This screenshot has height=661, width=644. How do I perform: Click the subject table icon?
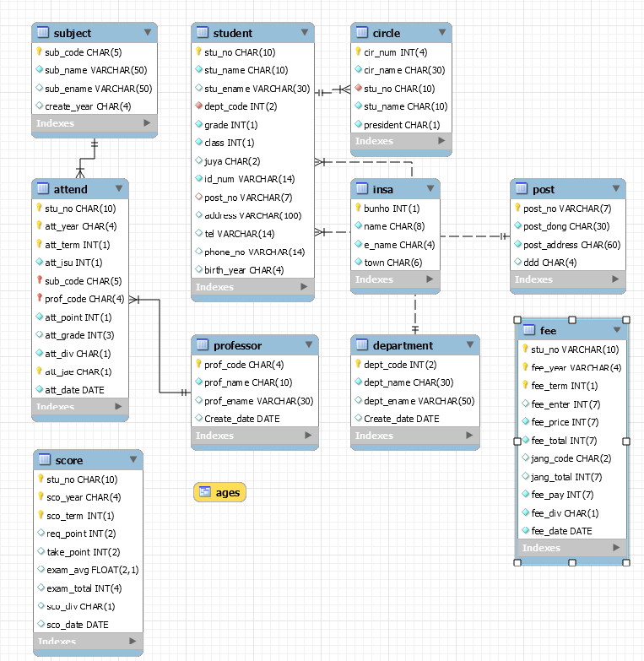point(43,32)
